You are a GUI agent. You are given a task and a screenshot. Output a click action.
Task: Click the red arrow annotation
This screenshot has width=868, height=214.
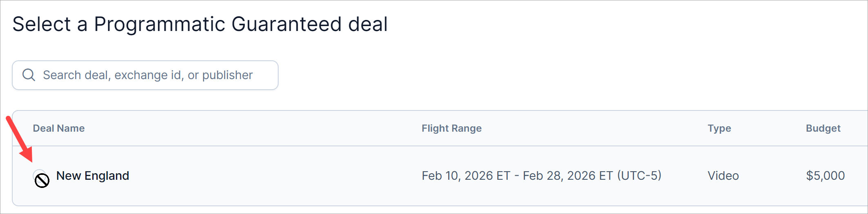point(20,139)
